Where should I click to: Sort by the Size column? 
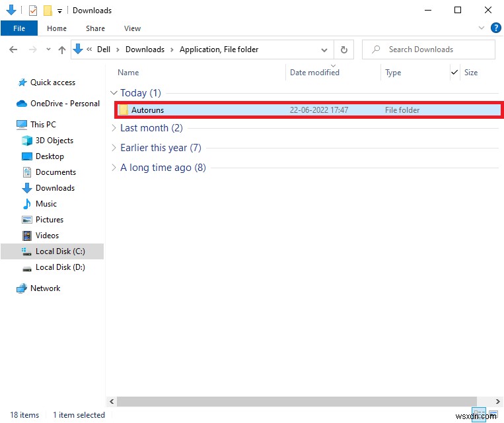470,73
